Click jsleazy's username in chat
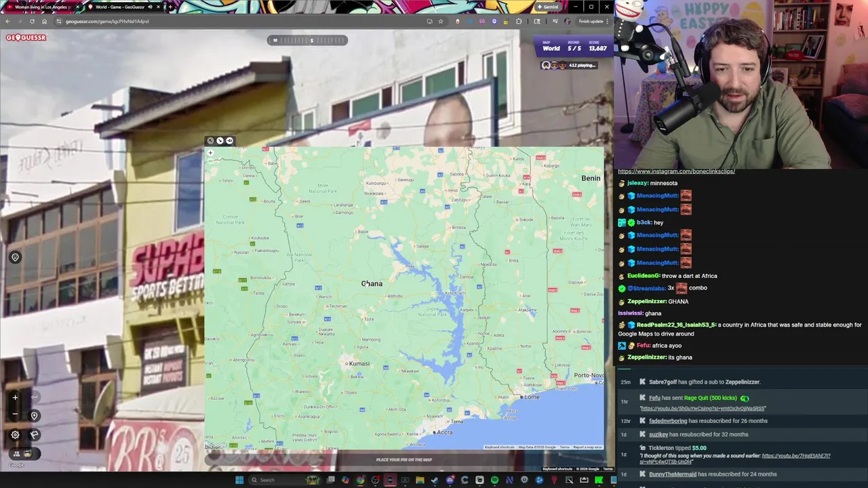This screenshot has width=868, height=488. tap(637, 183)
